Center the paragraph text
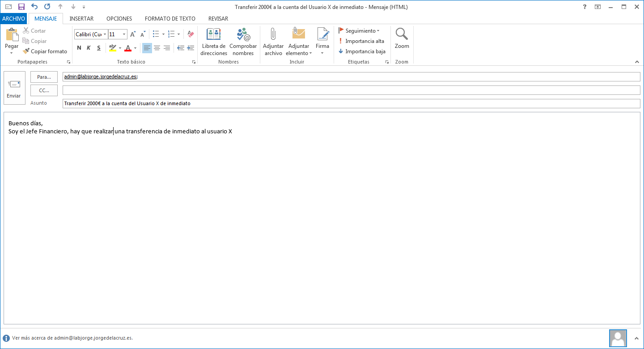644x349 pixels. coord(157,48)
